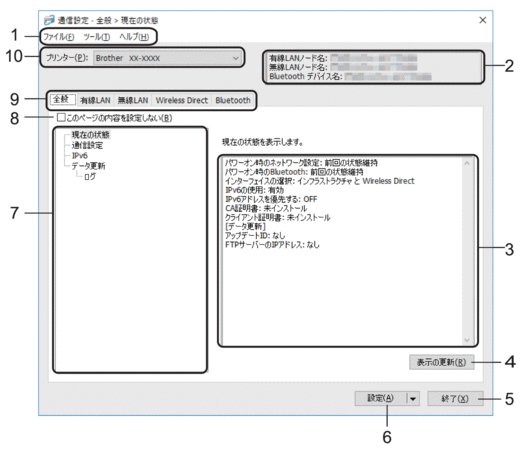This screenshot has height=450, width=525.
Task: Switch to the Bluetooth tab
Action: pos(233,100)
